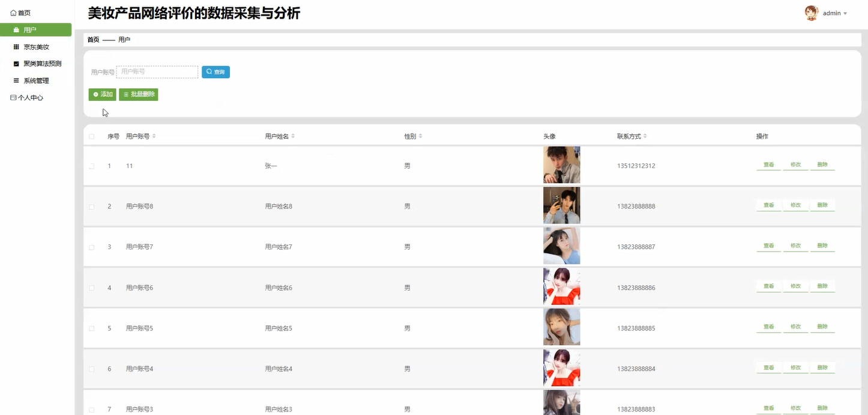The width and height of the screenshot is (868, 415).
Task: Click 查看 for 用户账号5
Action: (768, 327)
